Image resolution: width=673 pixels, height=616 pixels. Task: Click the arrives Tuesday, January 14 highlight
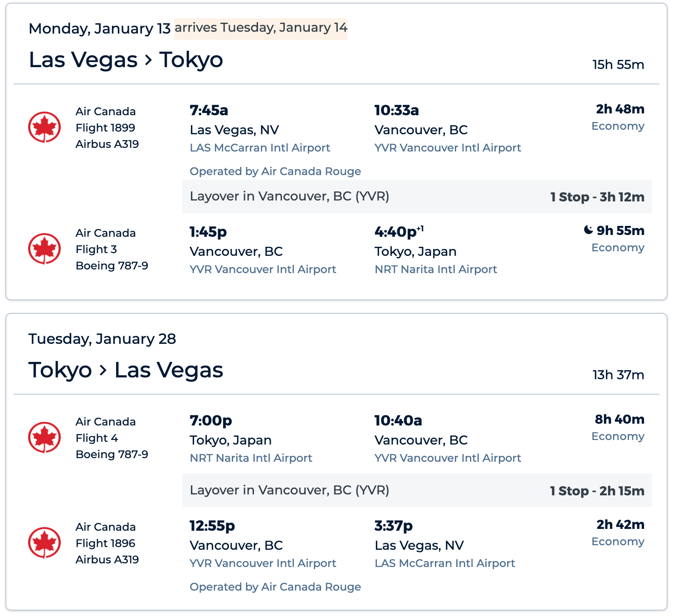[x=261, y=28]
